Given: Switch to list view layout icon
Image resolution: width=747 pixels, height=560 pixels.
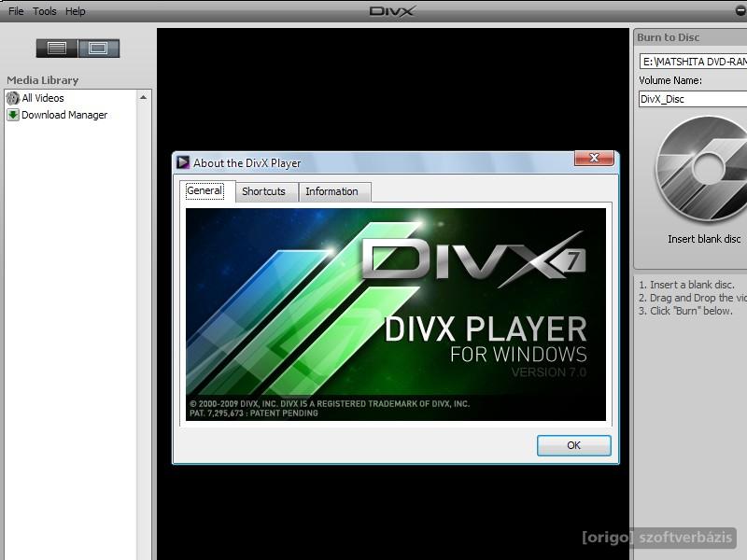Looking at the screenshot, I should tap(57, 49).
